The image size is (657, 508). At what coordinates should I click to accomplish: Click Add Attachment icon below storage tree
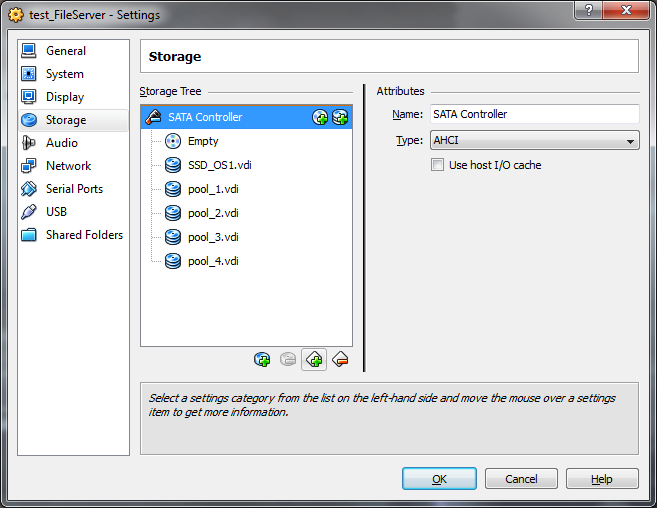(x=314, y=359)
